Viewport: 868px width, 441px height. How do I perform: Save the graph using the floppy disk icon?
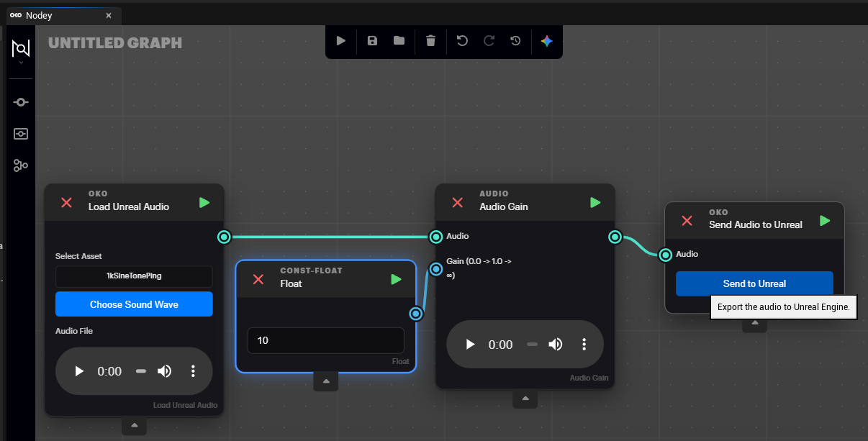click(372, 41)
